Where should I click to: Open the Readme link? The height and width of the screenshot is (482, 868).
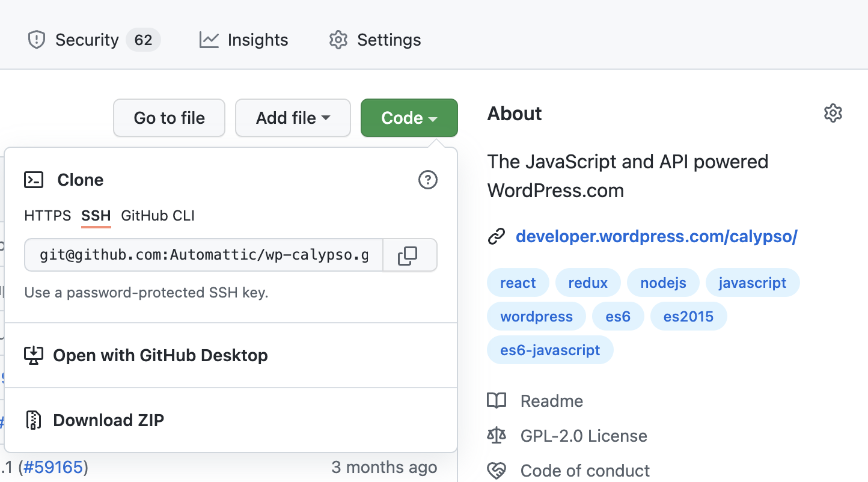(552, 401)
